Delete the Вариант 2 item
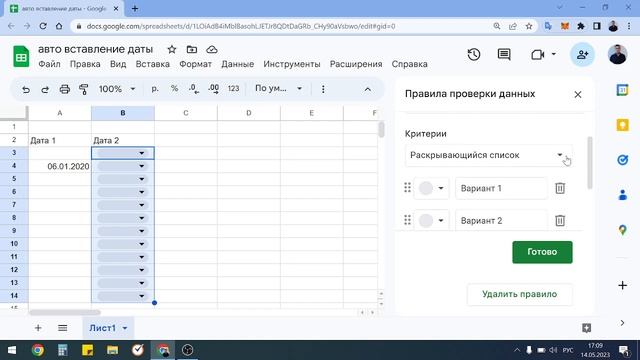 (560, 220)
